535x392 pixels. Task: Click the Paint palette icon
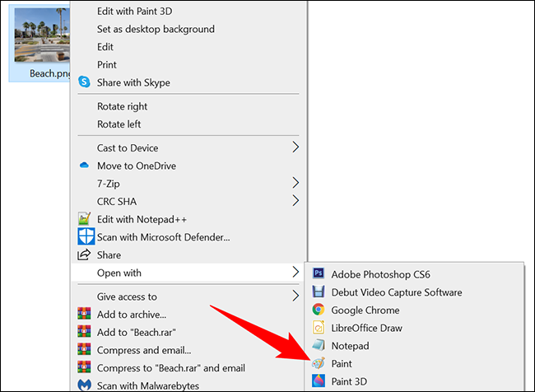(319, 363)
